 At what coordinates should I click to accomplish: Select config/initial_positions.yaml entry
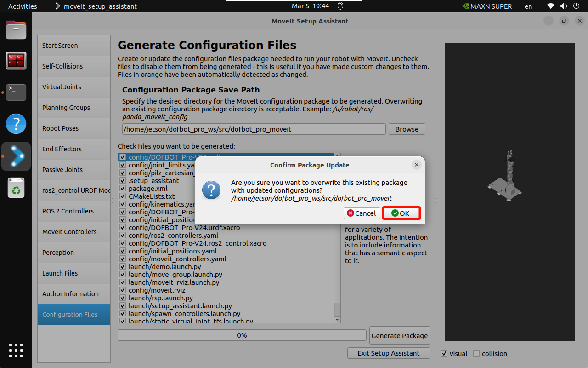(173, 251)
